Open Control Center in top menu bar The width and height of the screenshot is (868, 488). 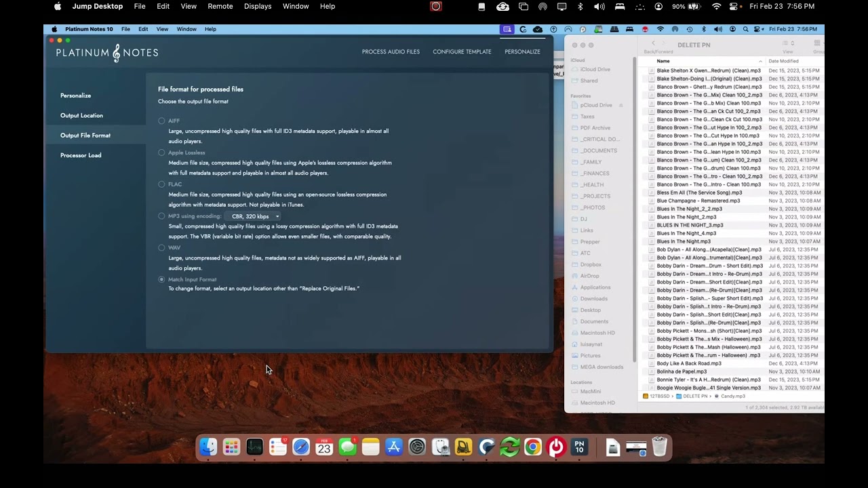tap(734, 6)
